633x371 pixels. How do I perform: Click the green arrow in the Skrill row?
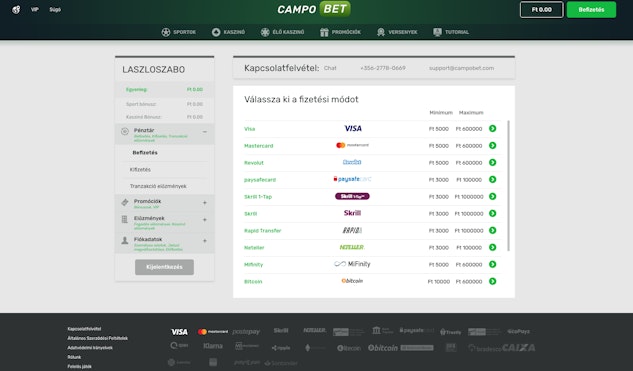point(493,213)
